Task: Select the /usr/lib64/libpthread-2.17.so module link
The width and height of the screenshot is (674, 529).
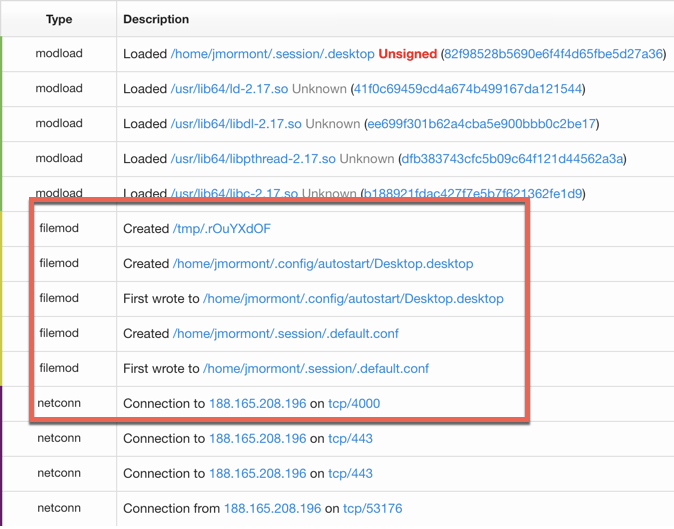Action: (254, 159)
